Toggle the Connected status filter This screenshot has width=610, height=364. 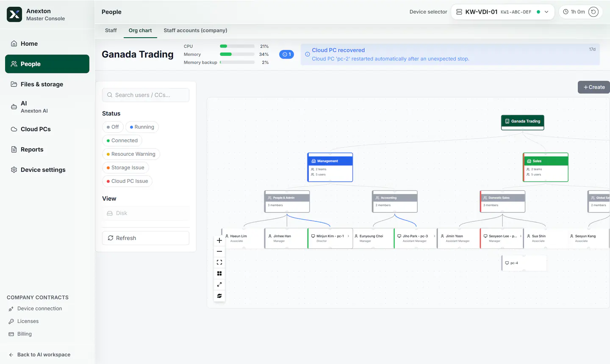click(x=122, y=141)
